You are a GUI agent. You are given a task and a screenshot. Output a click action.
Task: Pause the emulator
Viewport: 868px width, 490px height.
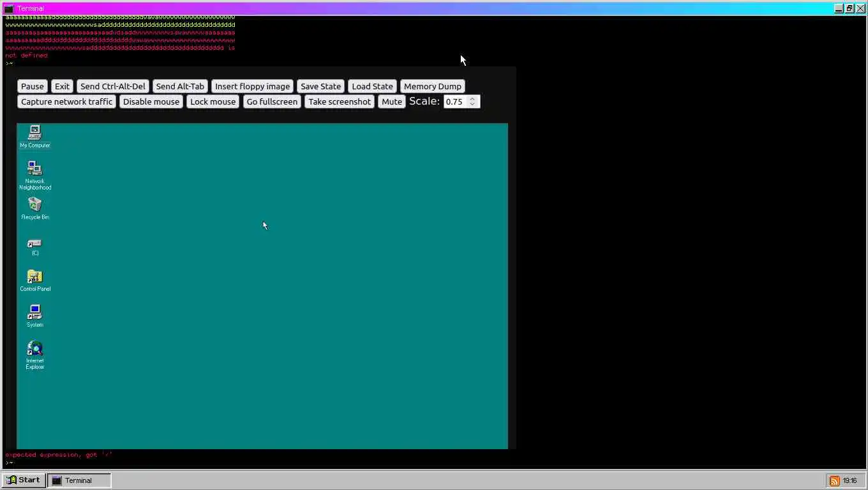coord(32,86)
